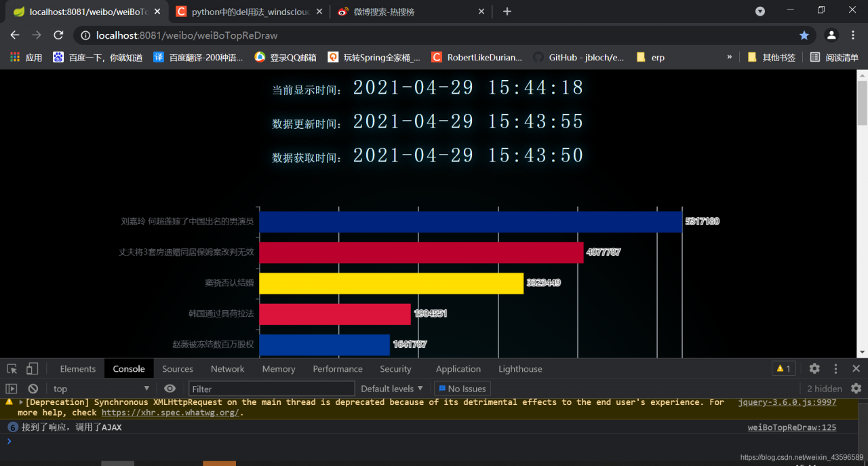The height and width of the screenshot is (466, 868).
Task: Close the localhost weibo tab
Action: click(157, 12)
